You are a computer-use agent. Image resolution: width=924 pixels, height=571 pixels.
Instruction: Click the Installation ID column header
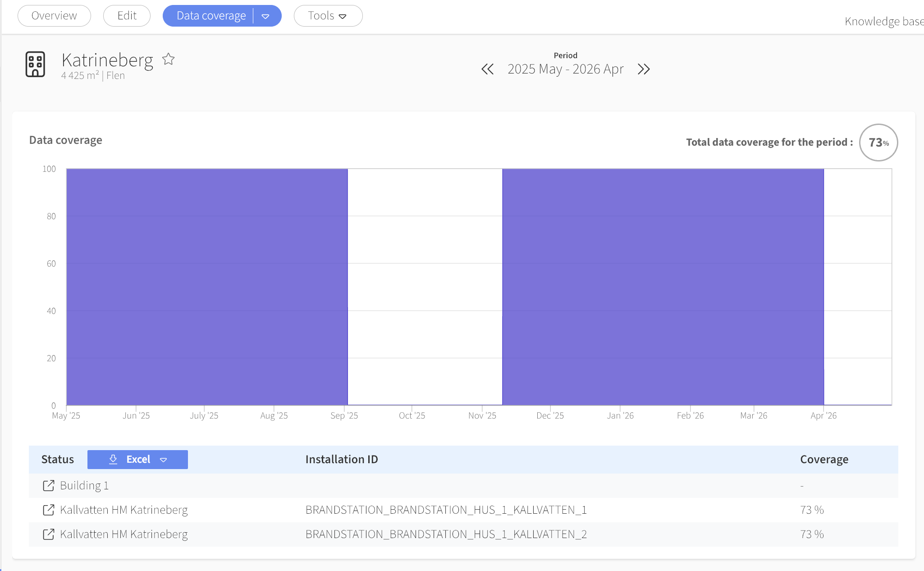pyautogui.click(x=342, y=459)
